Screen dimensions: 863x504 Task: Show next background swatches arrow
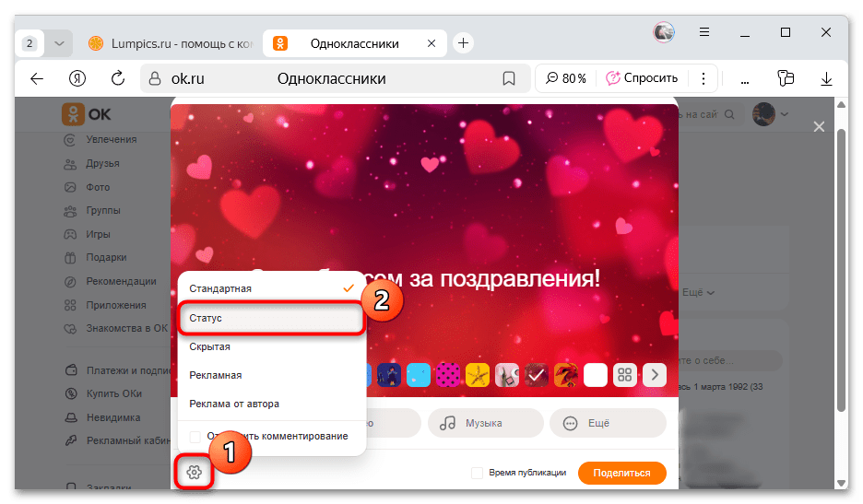(655, 375)
